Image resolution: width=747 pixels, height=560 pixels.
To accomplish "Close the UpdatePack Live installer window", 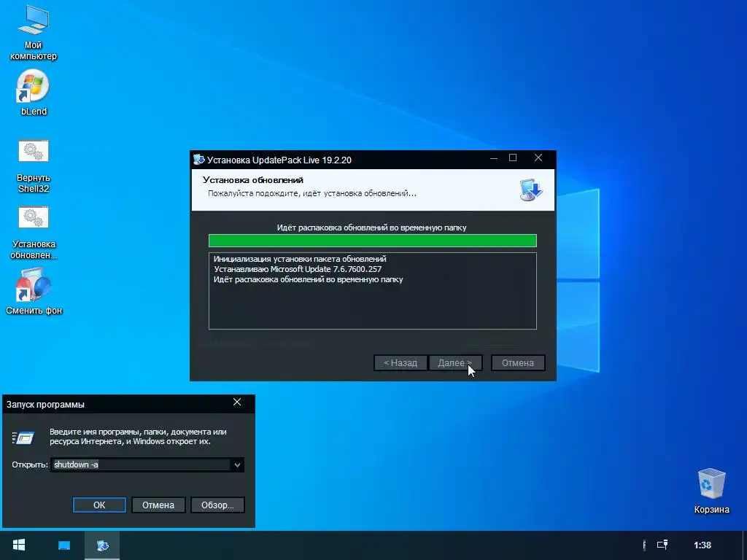I will coord(538,158).
